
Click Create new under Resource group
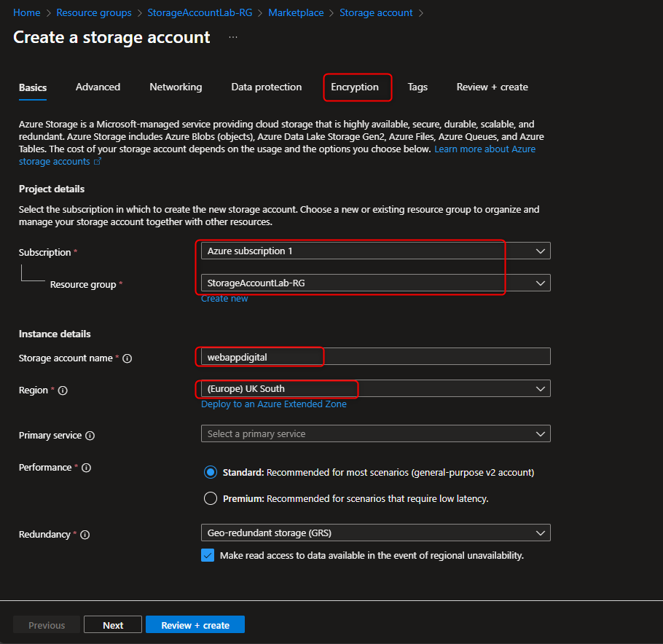[x=224, y=298]
